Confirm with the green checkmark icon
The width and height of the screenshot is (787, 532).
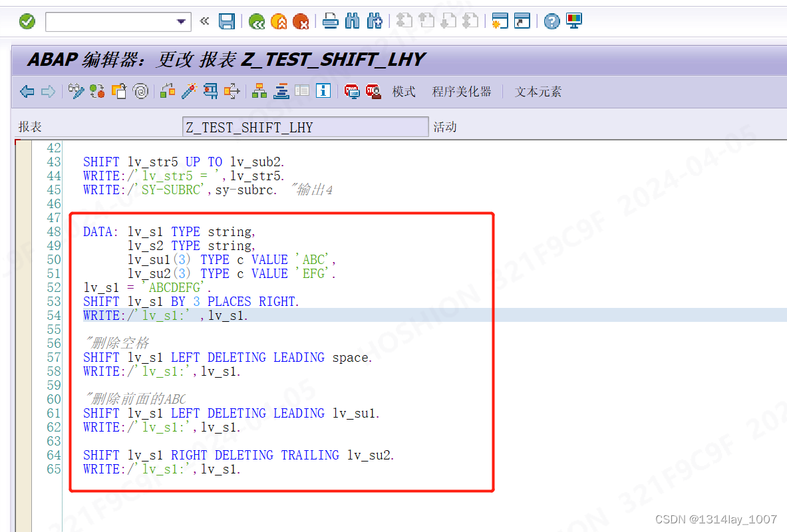coord(27,21)
